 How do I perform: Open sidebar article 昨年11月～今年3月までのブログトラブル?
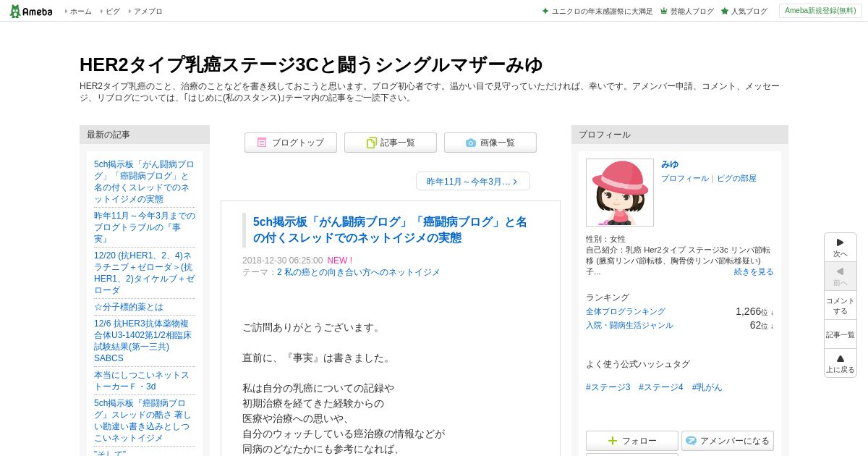(x=145, y=227)
